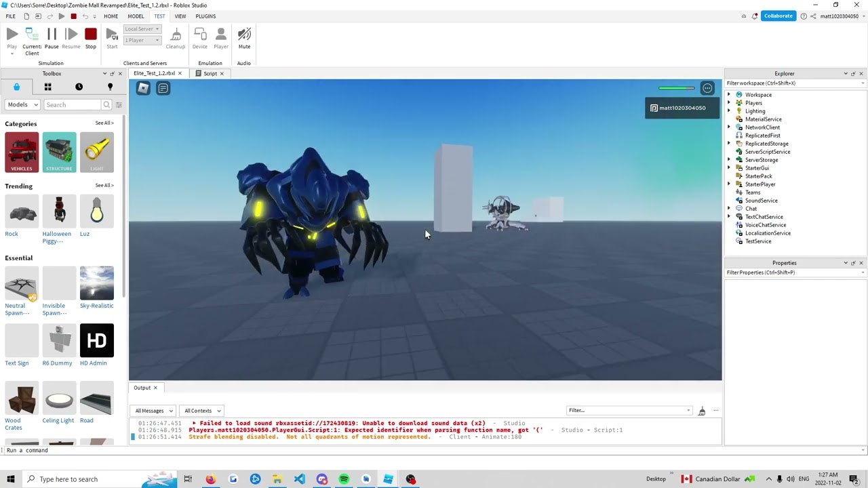Click See All next to Trending
The width and height of the screenshot is (868, 488).
point(104,186)
